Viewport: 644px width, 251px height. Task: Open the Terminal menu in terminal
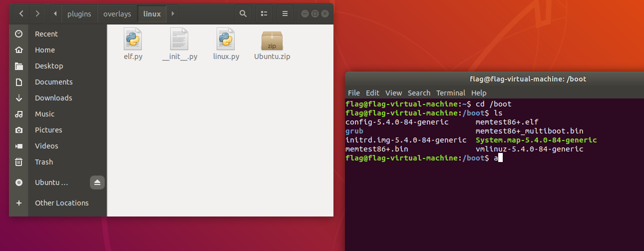pos(451,93)
